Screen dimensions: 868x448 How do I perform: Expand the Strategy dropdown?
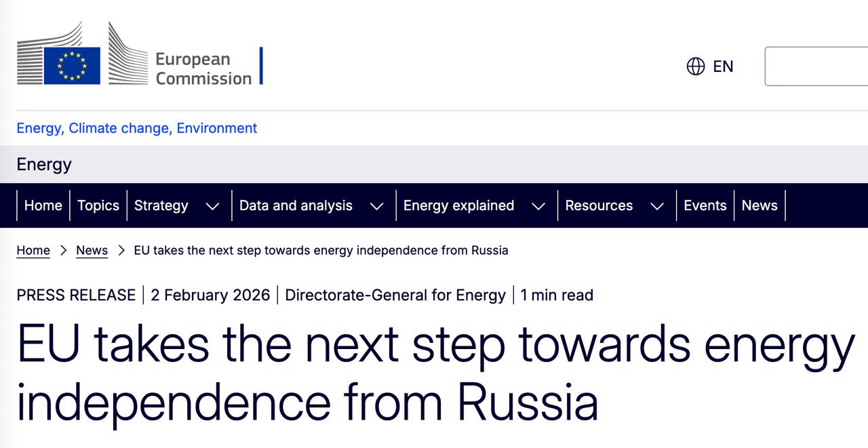212,205
